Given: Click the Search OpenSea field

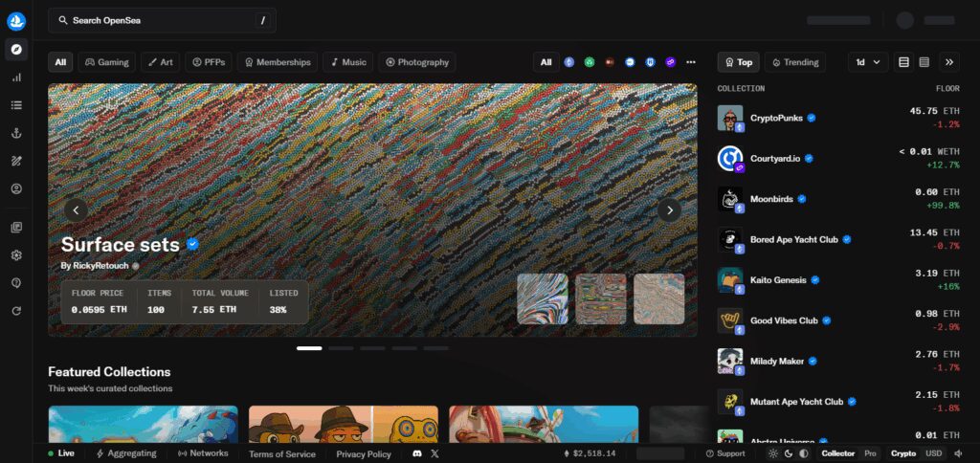Looking at the screenshot, I should pyautogui.click(x=162, y=21).
